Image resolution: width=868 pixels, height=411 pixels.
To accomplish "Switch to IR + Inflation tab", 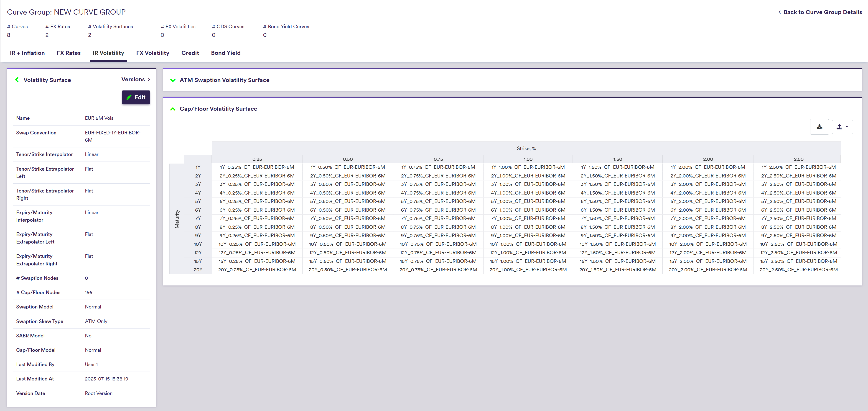I will point(27,53).
